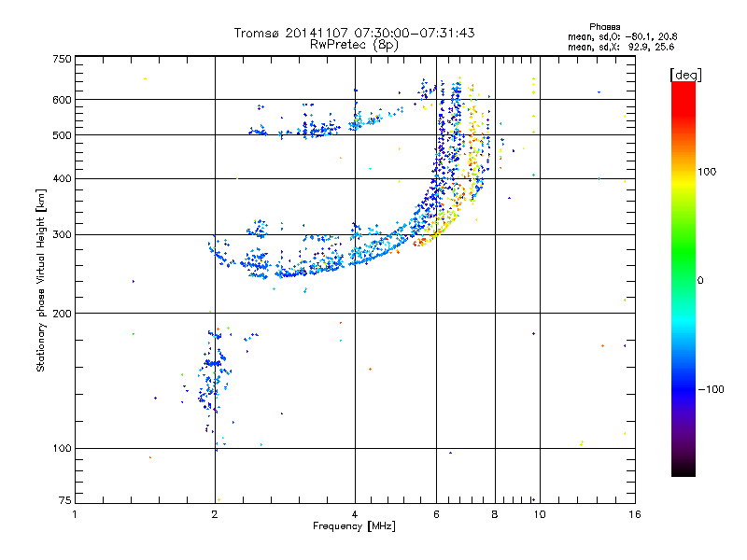747x560 pixels.
Task: Click the x-axis tick label "1"
Action: point(75,514)
